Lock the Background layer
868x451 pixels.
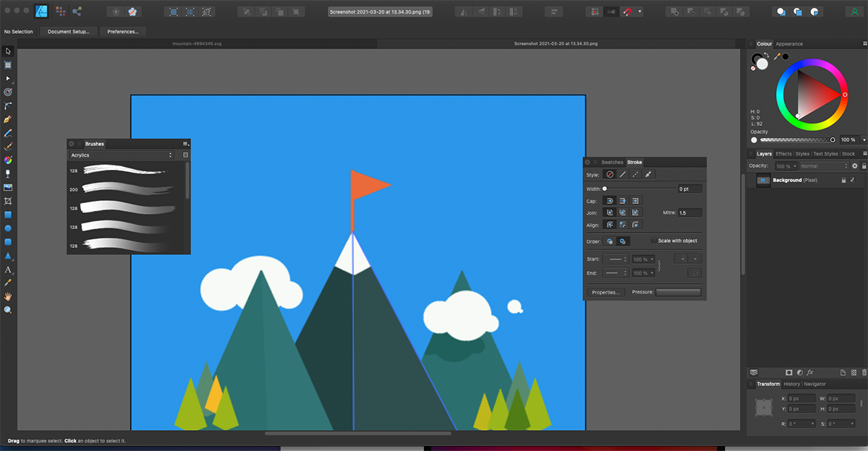(x=844, y=180)
